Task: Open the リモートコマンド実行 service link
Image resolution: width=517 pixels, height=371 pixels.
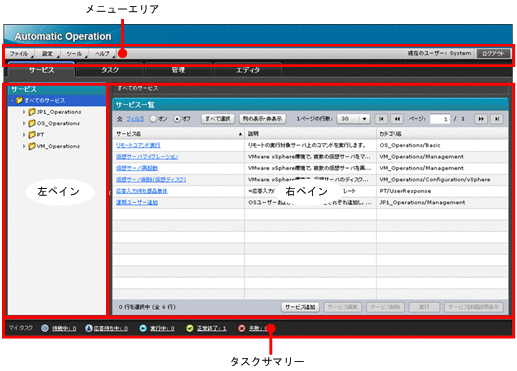Action: [138, 145]
